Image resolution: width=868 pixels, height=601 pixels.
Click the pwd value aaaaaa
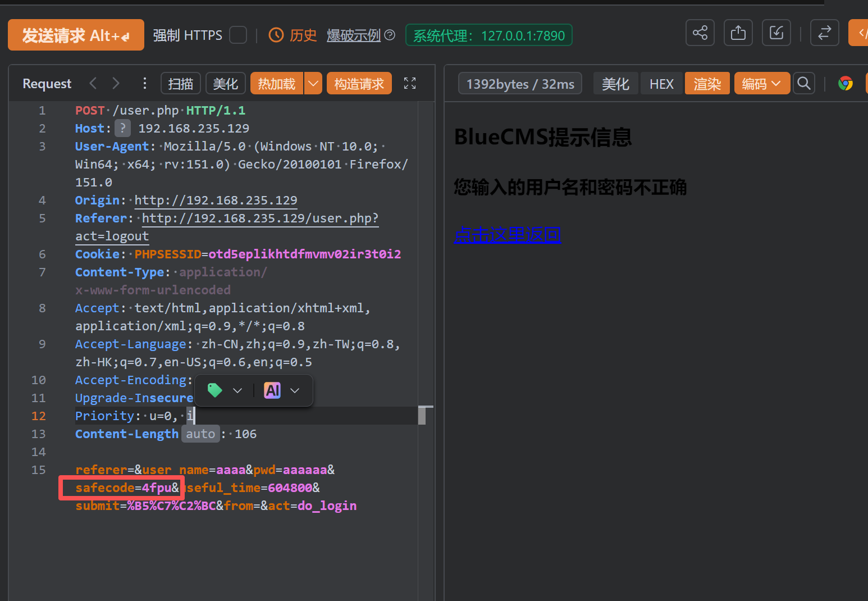(x=305, y=470)
